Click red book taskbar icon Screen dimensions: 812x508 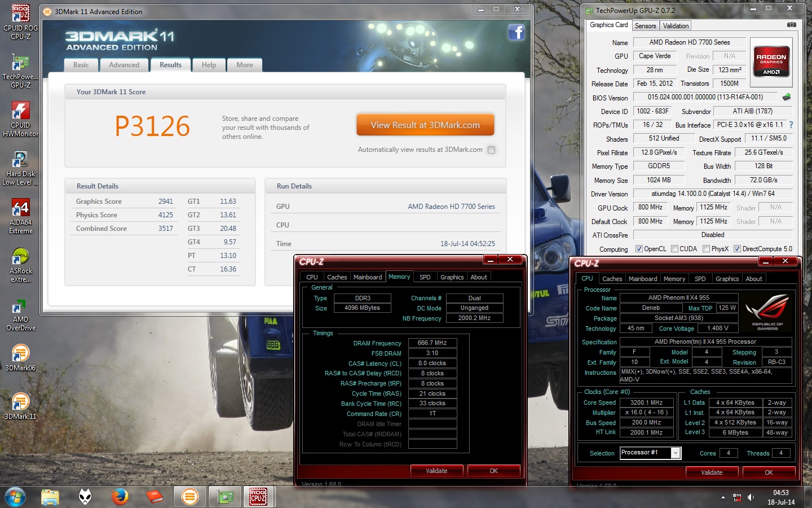[x=155, y=497]
